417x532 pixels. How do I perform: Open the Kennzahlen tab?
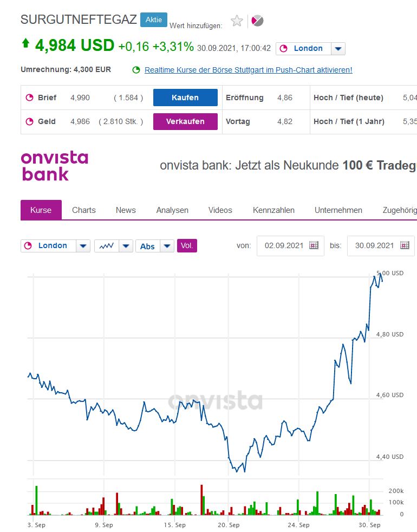[273, 210]
